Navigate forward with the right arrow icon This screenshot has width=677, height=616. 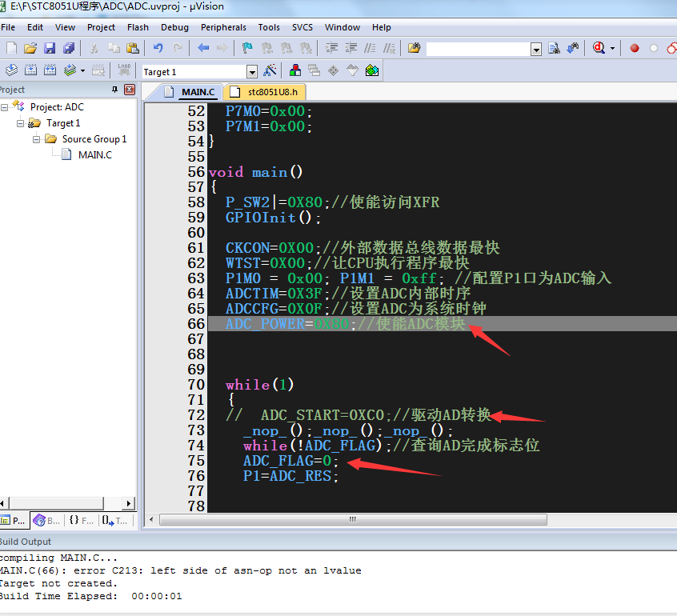click(x=222, y=48)
